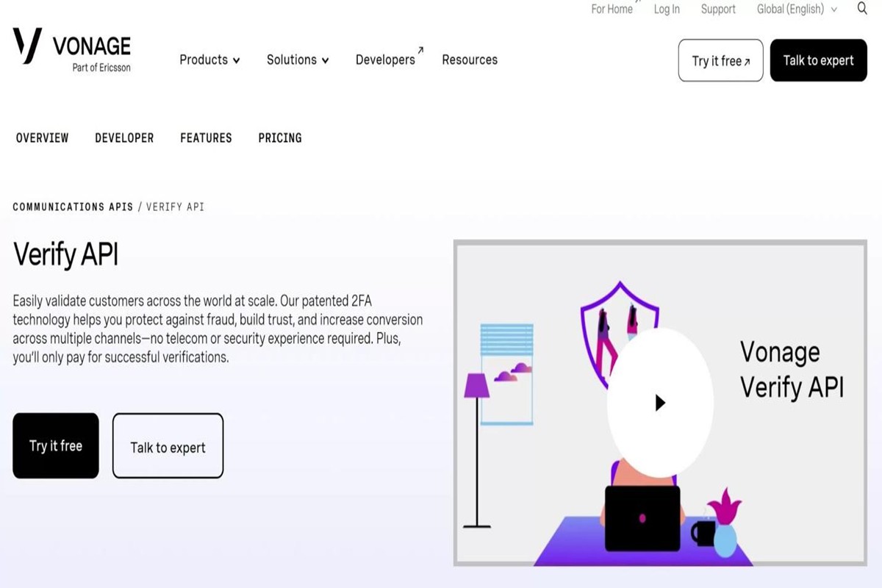Open the search magnifier icon

[862, 9]
